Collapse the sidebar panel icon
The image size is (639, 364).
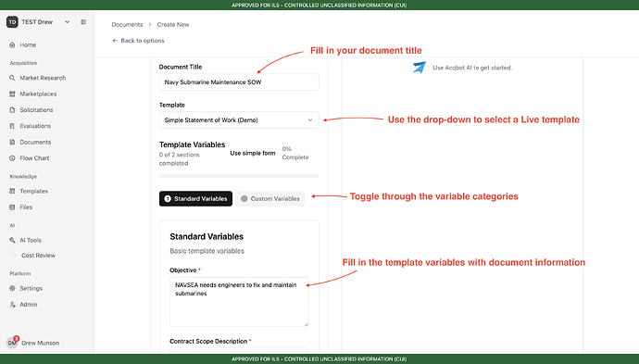pos(83,22)
